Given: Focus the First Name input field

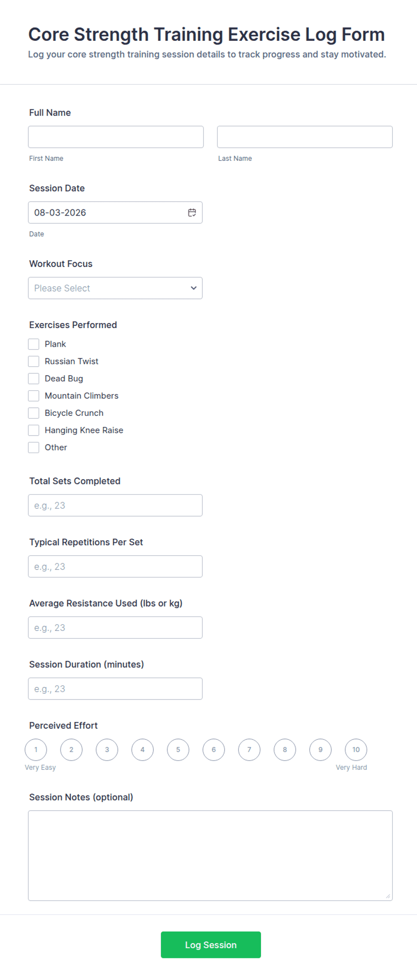Looking at the screenshot, I should (116, 137).
